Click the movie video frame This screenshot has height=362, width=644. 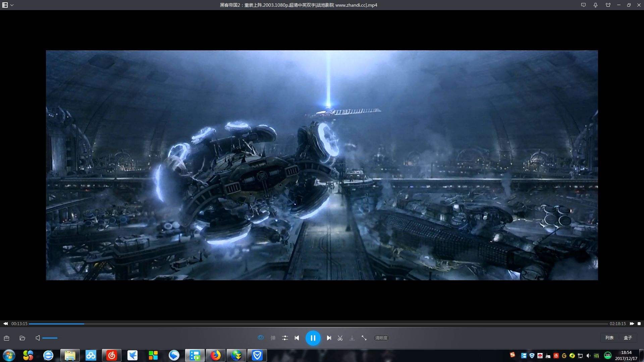(322, 165)
